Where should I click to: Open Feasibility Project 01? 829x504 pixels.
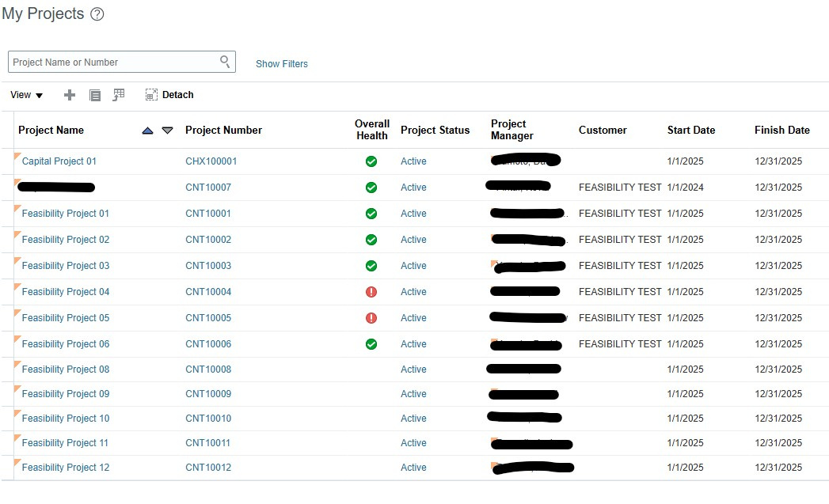point(66,214)
